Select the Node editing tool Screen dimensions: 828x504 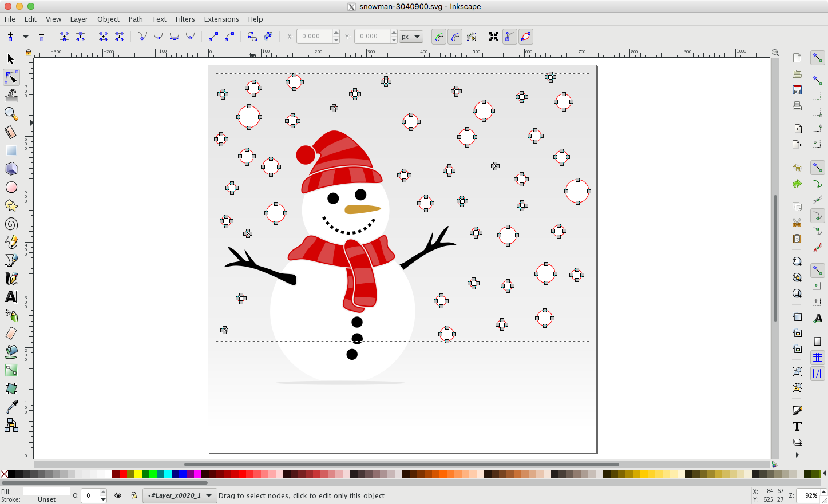point(11,77)
